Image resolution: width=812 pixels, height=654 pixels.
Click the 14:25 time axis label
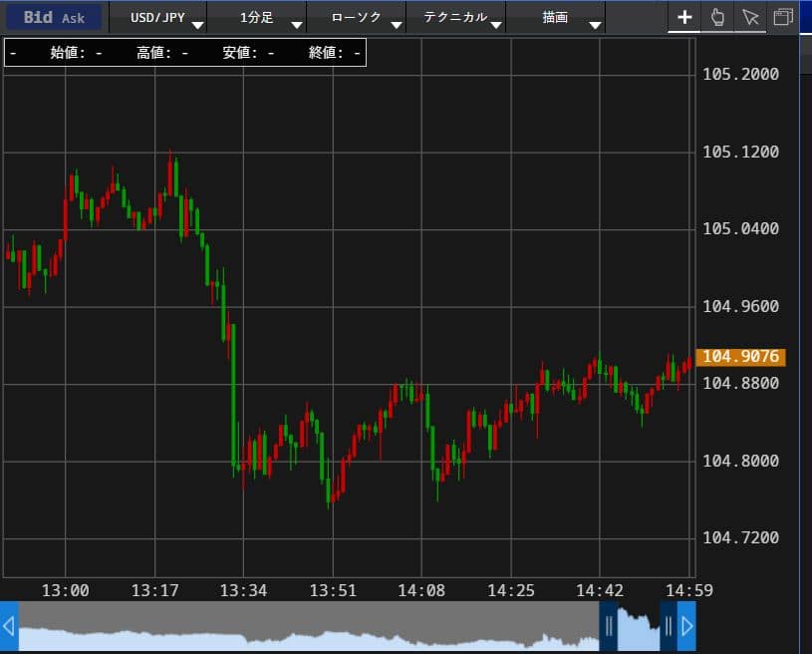[511, 590]
